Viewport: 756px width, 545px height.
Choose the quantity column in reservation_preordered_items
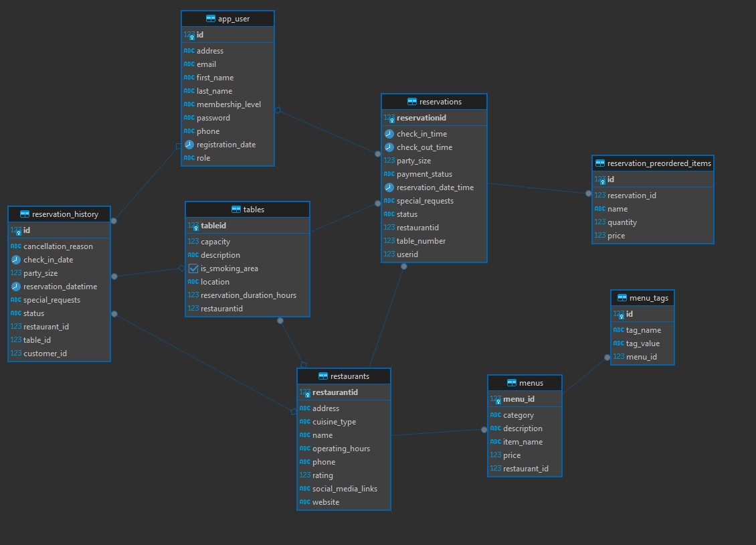[622, 222]
